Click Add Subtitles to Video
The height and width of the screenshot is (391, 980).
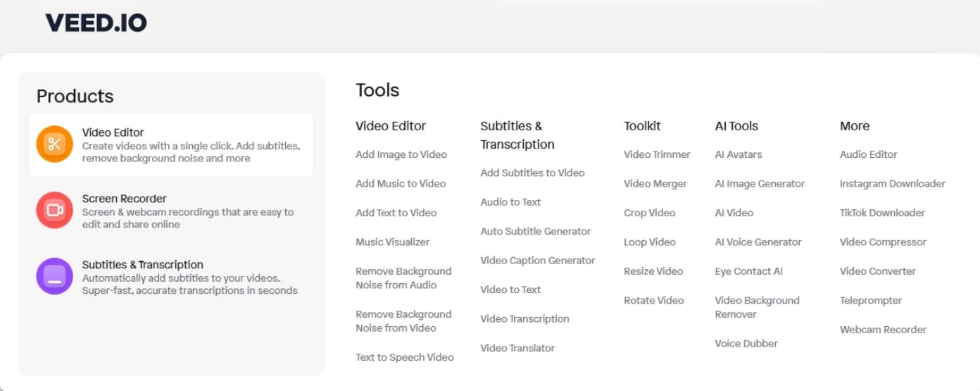[x=532, y=173]
